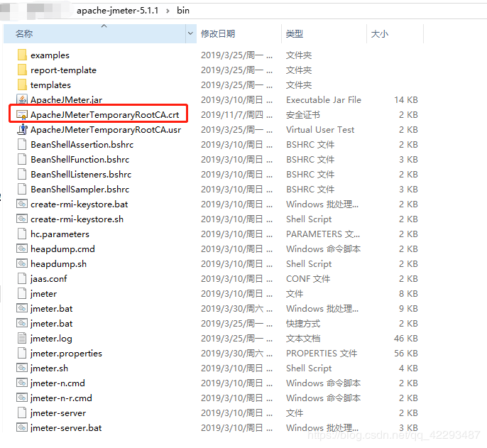487x448 pixels.
Task: Select jmeter-n-r.cmd file name
Action: [x=61, y=398]
